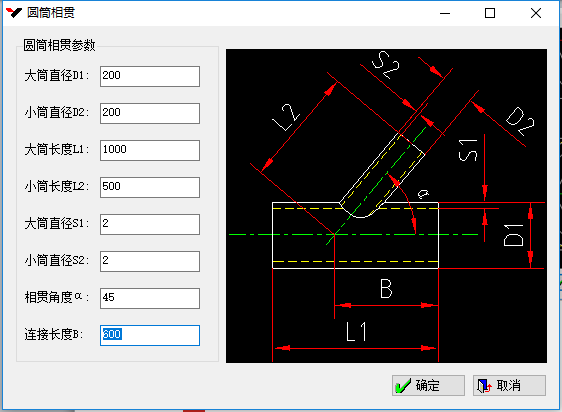
Task: Click the L1 dimension label in diagram
Action: (356, 332)
